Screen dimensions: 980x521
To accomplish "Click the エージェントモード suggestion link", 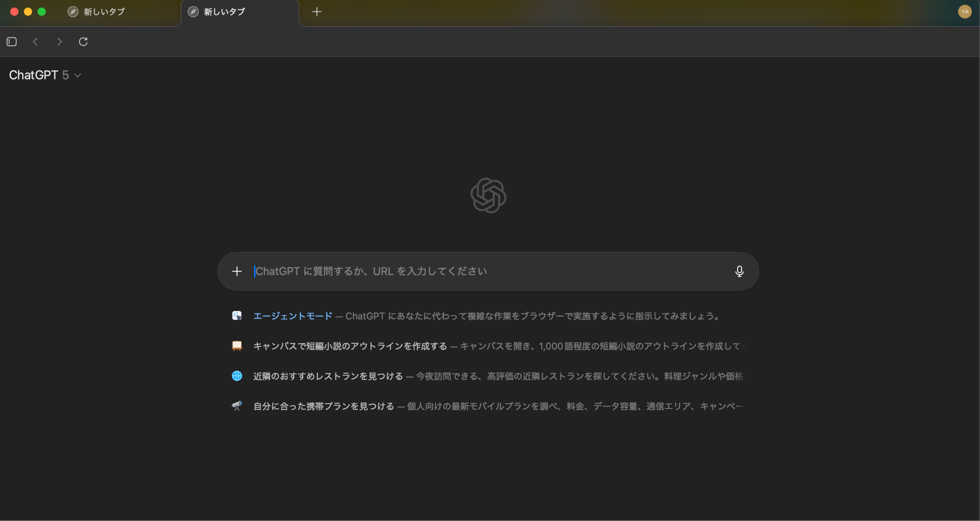I will 292,316.
